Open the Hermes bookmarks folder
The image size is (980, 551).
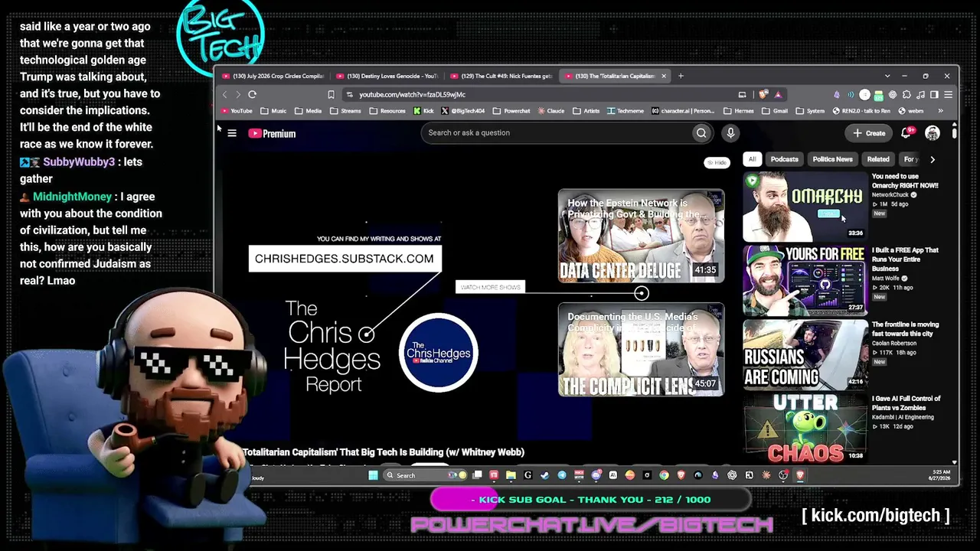click(739, 111)
